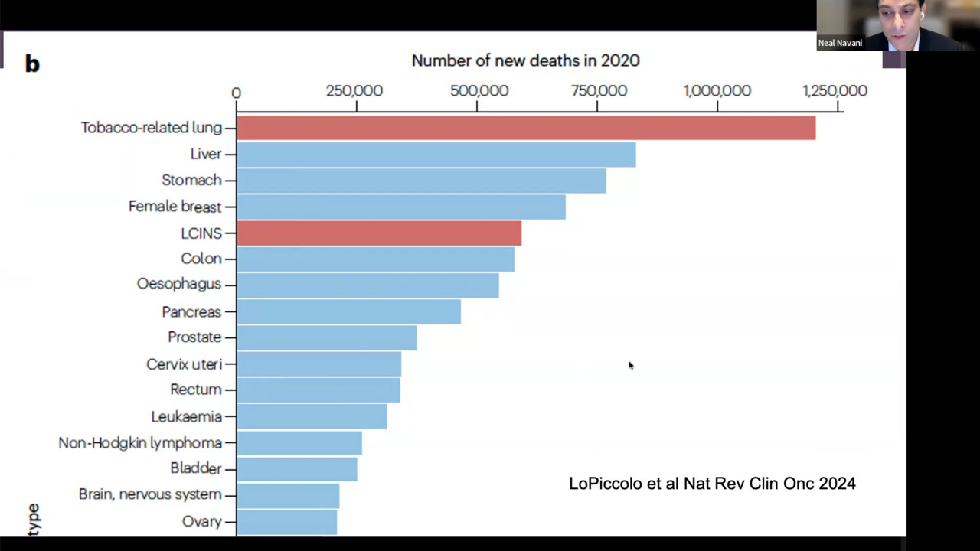
Task: Select the blue Stomach bar
Action: [x=421, y=181]
